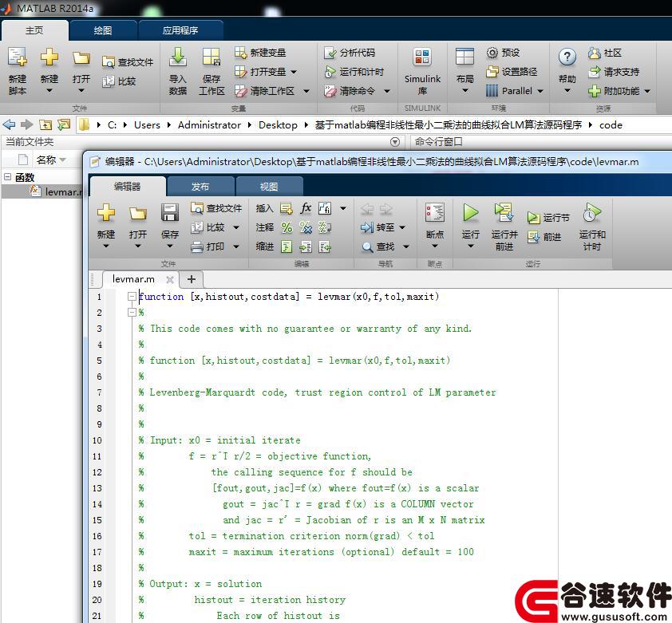
Task: Click the Breakpoints icon
Action: pos(435,212)
